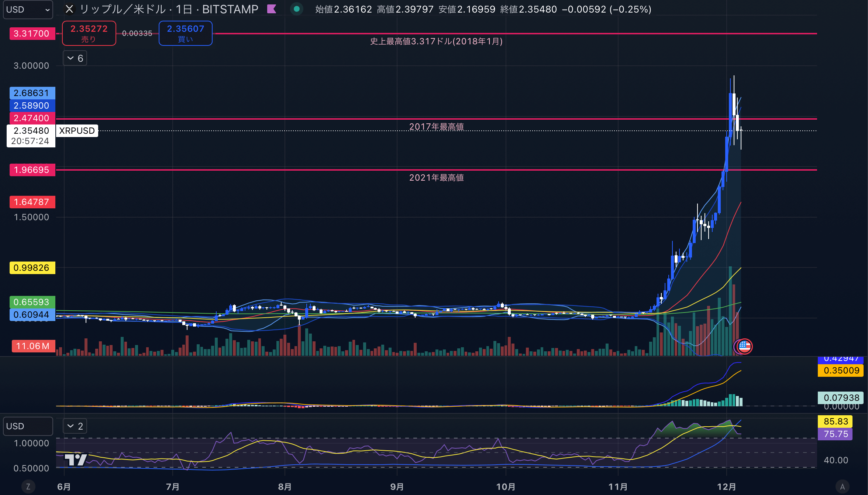Click the 40.00 RSI axis label

click(836, 460)
